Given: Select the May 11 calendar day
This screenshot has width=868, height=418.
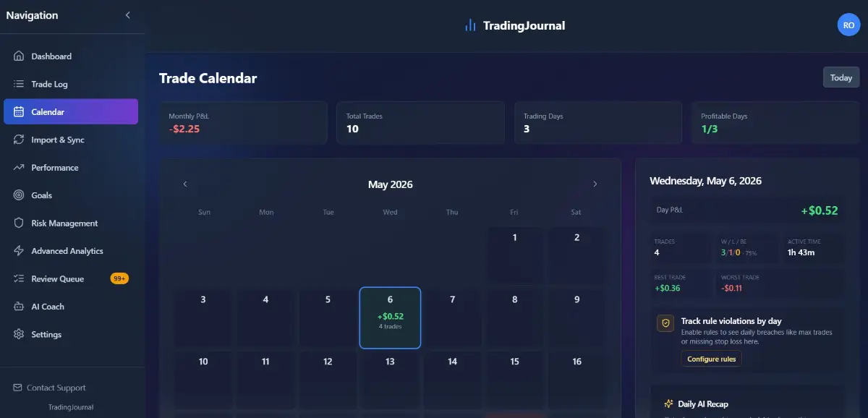Looking at the screenshot, I should pyautogui.click(x=265, y=380).
